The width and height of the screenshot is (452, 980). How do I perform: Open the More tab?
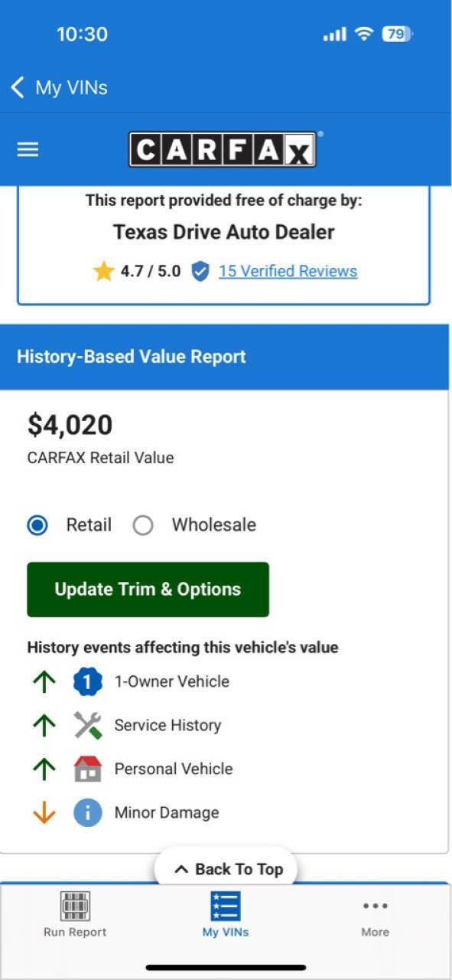[x=375, y=915]
